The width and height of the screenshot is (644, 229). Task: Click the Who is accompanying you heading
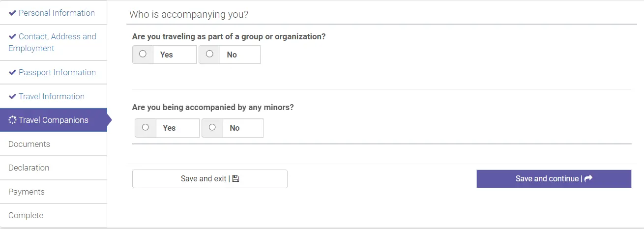point(189,14)
